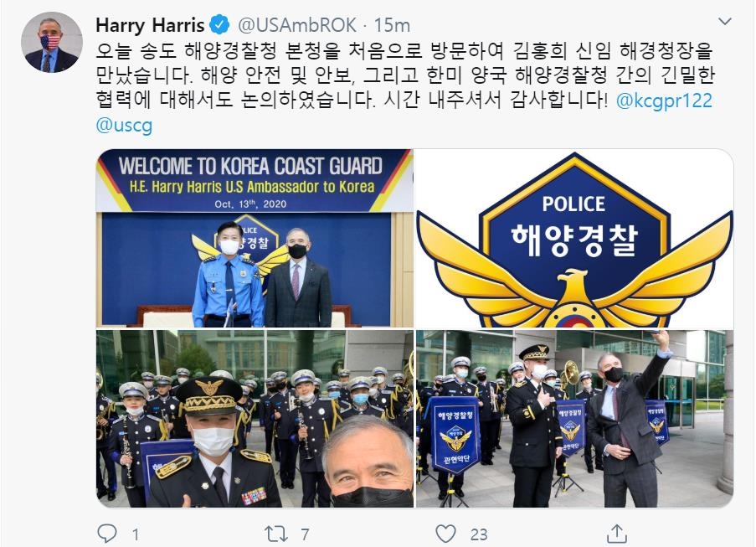The height and width of the screenshot is (547, 756).
Task: Open the selfie with band photo
Action: (x=255, y=419)
